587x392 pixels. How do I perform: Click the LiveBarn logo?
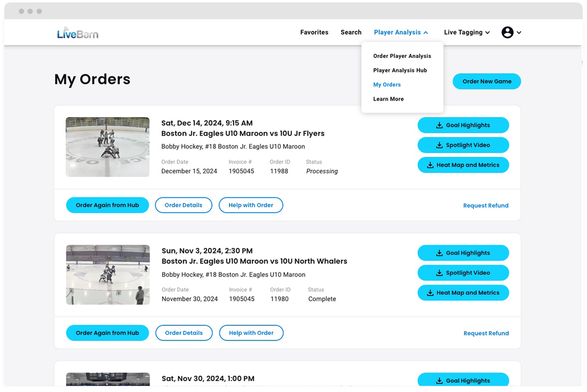(78, 32)
